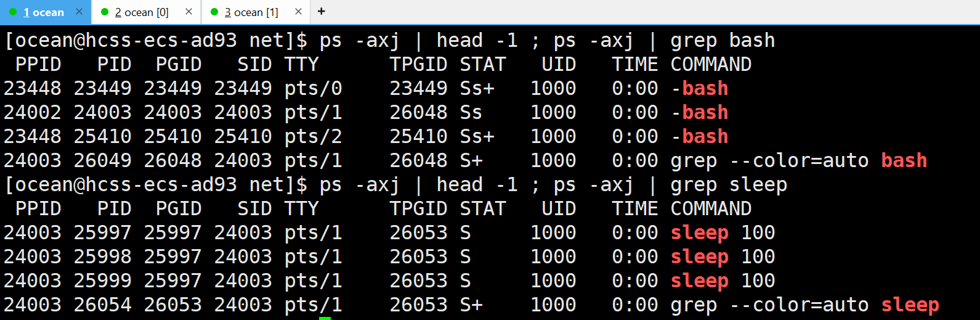980x320 pixels.
Task: Click the first COMMAND column header
Action: [x=711, y=65]
